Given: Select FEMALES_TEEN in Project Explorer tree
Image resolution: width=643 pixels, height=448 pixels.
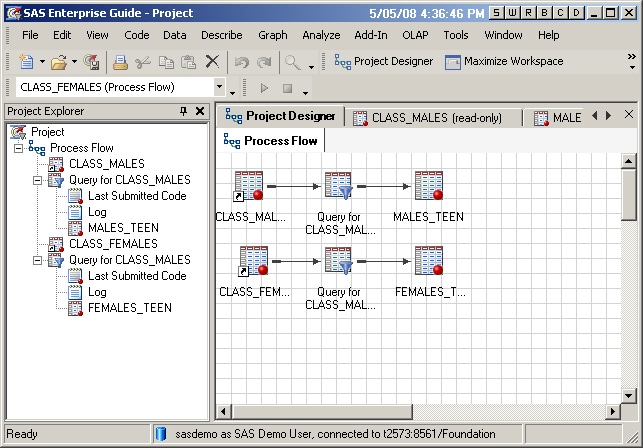Looking at the screenshot, I should [x=129, y=308].
